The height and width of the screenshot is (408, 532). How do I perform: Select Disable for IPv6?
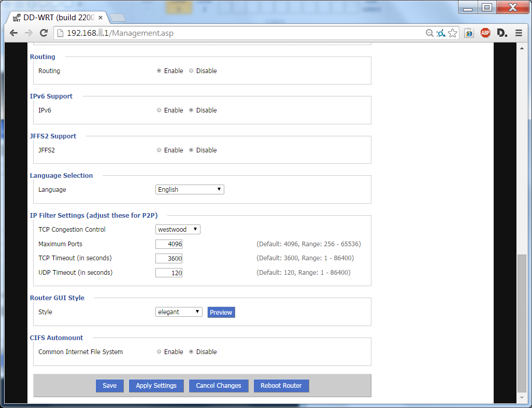click(191, 110)
